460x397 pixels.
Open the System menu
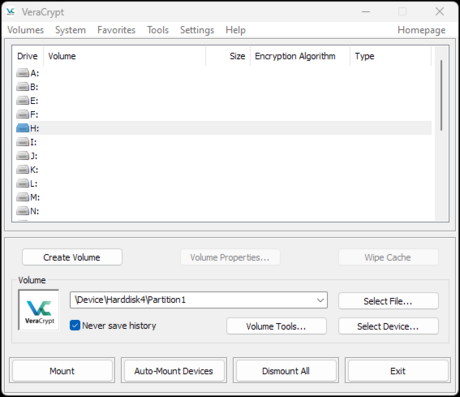pyautogui.click(x=70, y=30)
